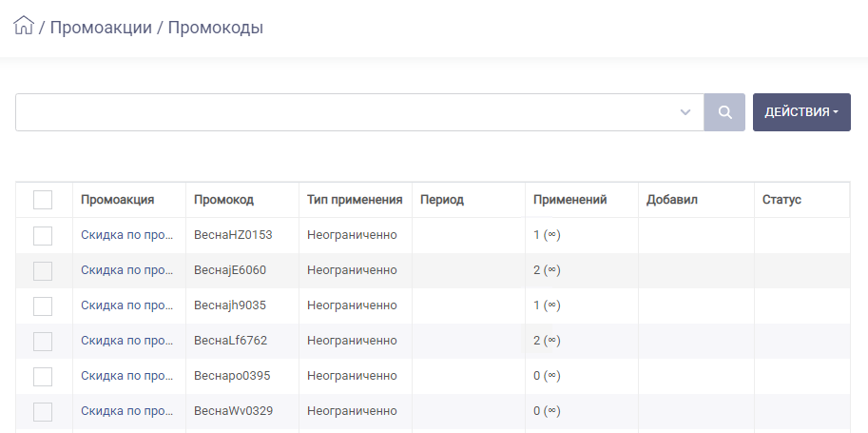This screenshot has height=433, width=868.
Task: Sort by Промокод column header
Action: click(x=223, y=200)
